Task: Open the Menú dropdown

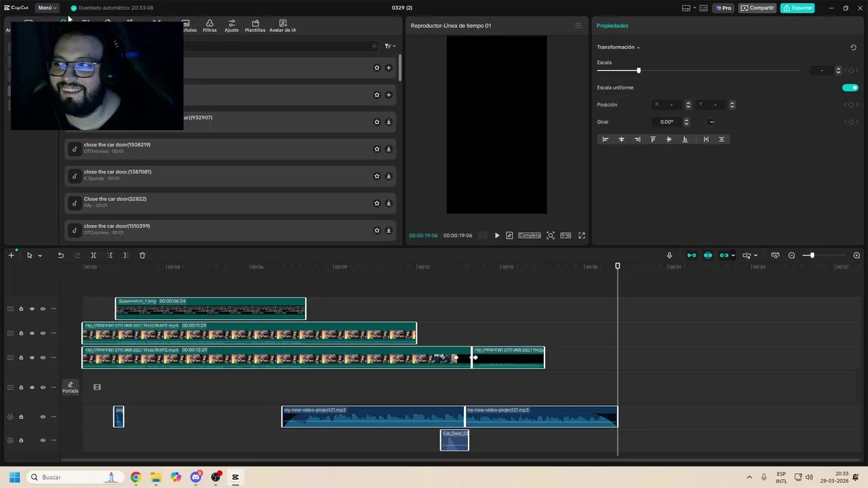Action: tap(47, 8)
